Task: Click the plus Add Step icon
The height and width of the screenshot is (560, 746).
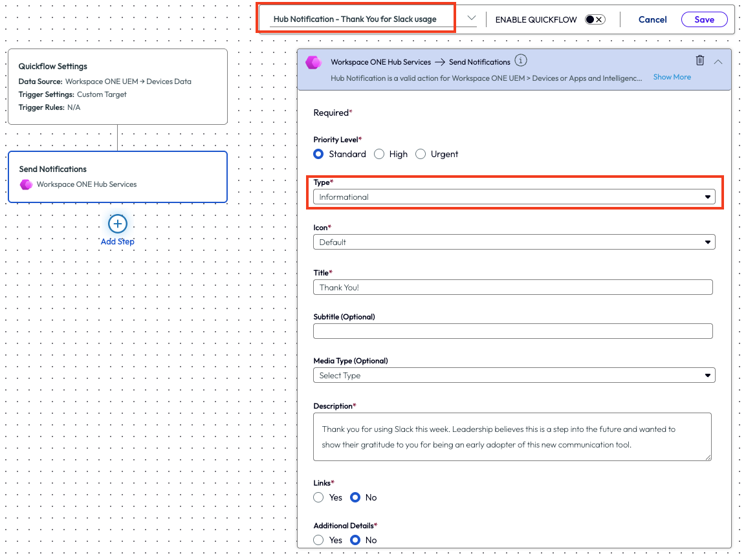Action: [x=117, y=224]
